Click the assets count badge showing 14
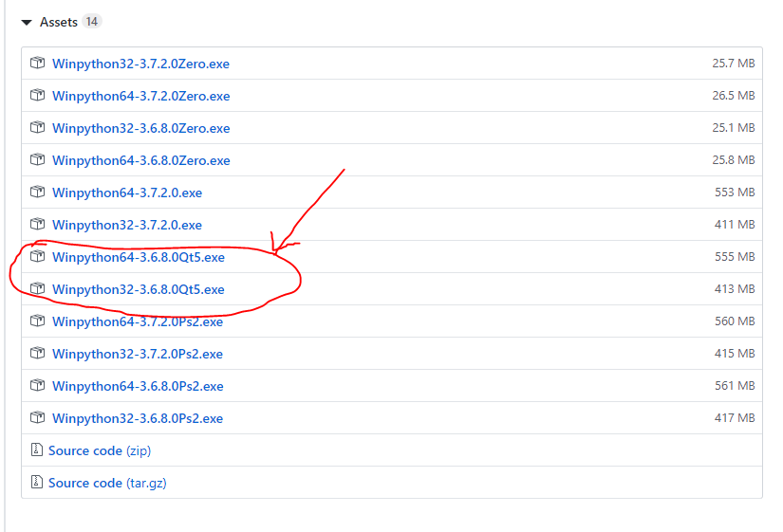The height and width of the screenshot is (532, 783). point(91,22)
